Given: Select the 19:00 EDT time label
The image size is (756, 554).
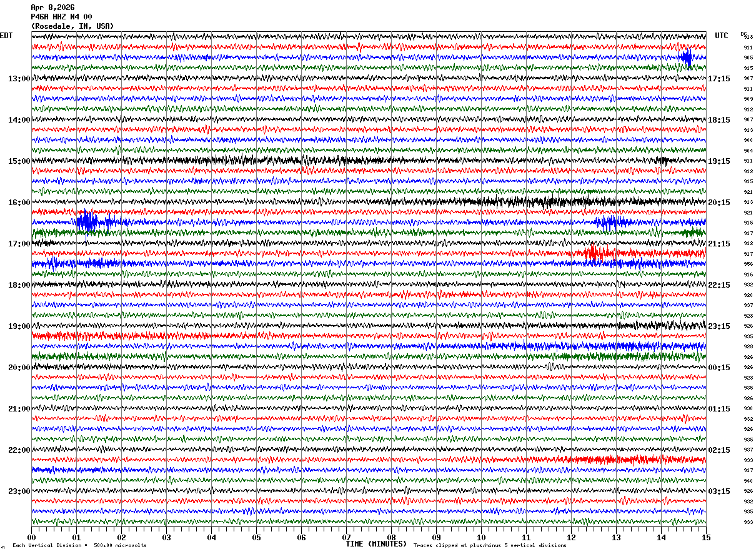Looking at the screenshot, I should tap(19, 326).
